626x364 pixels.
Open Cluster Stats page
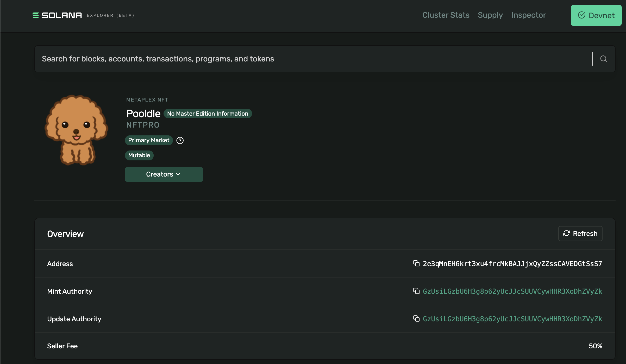(446, 15)
